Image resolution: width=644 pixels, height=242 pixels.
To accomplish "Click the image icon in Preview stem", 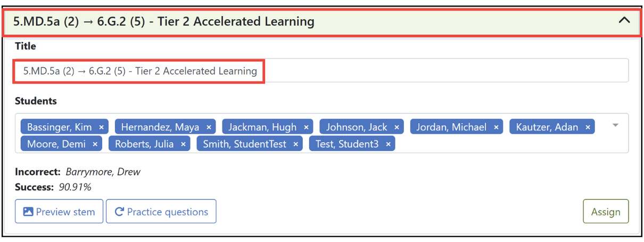I will pos(28,212).
